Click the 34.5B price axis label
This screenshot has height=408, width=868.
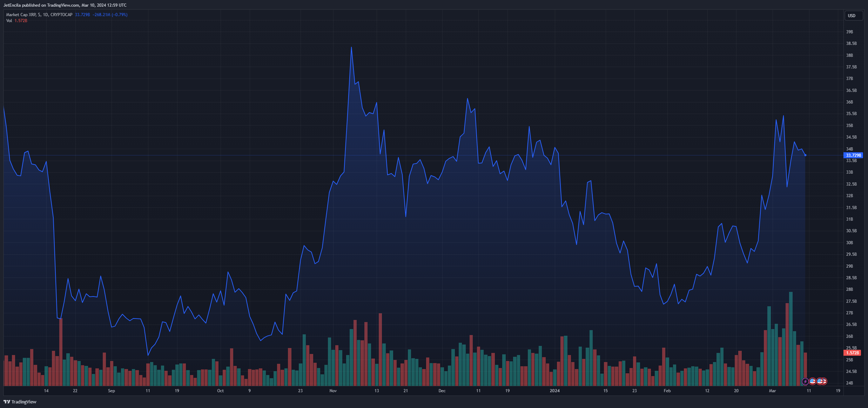pyautogui.click(x=851, y=137)
